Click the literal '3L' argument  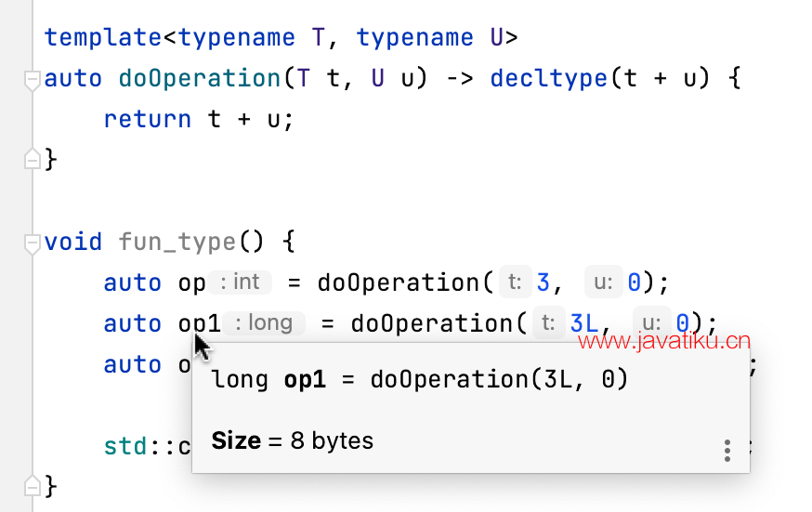point(584,324)
